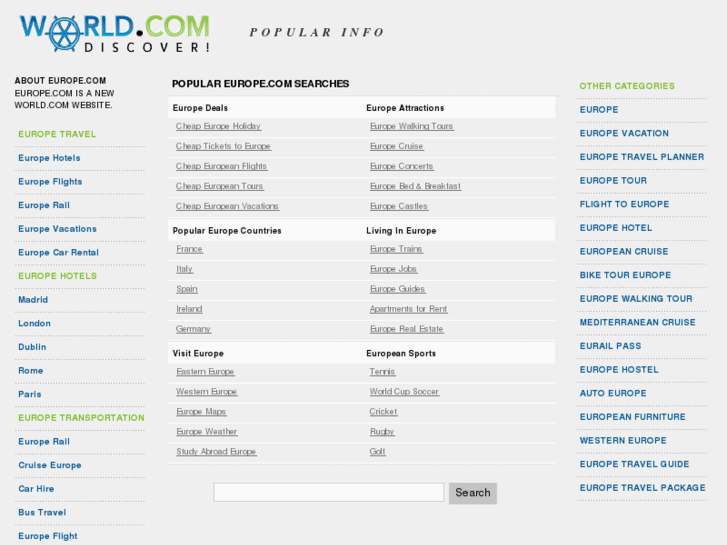
Task: Open the Europe Flight link
Action: 48,537
